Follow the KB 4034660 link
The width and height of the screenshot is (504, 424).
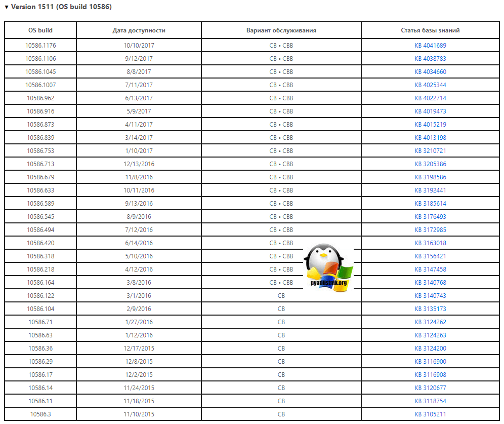(430, 72)
